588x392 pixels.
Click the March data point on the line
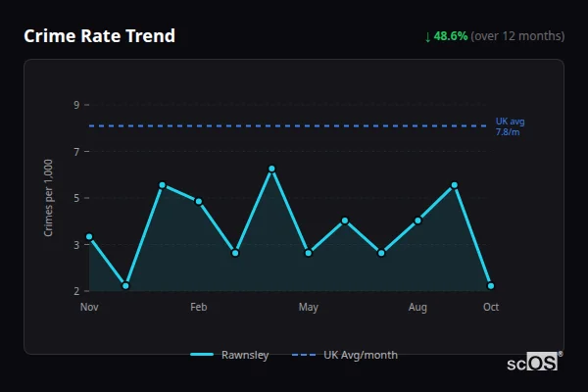[x=235, y=253]
